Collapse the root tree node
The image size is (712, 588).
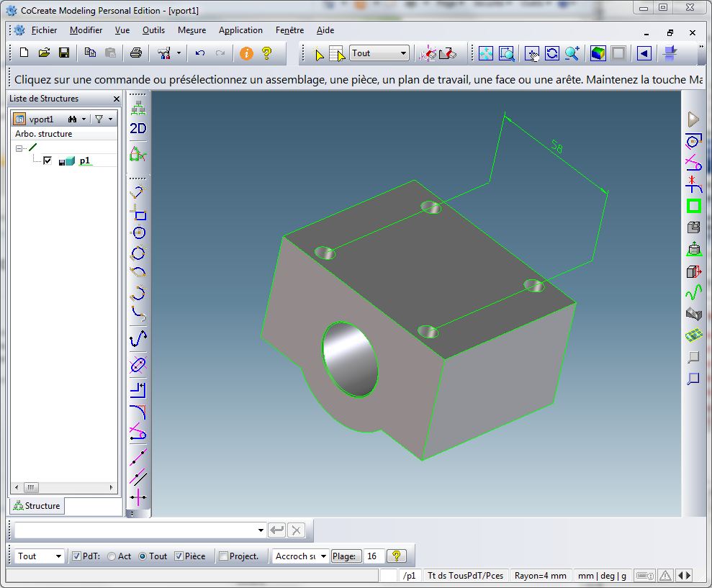pos(19,148)
